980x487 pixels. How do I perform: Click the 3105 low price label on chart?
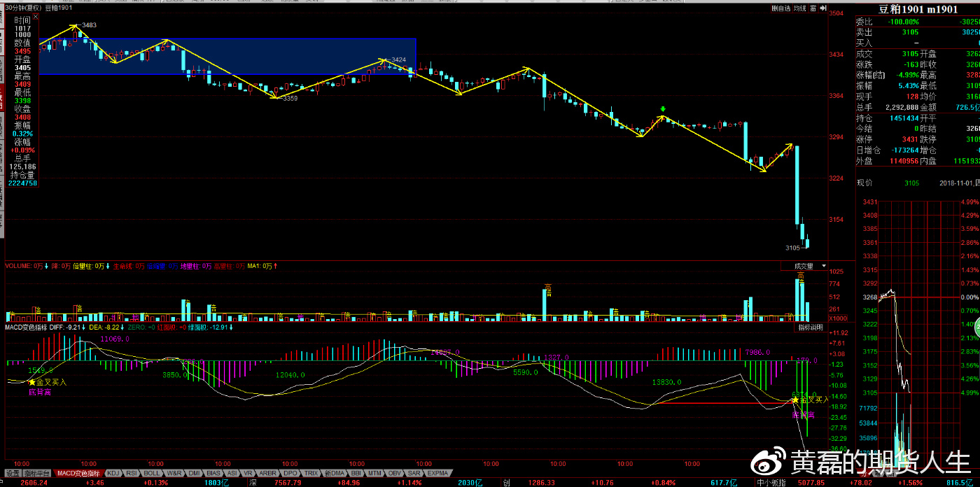click(x=792, y=248)
